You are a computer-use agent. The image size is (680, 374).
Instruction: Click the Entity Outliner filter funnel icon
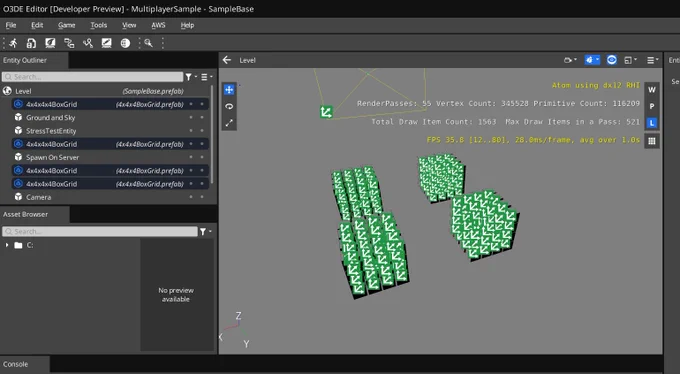189,77
